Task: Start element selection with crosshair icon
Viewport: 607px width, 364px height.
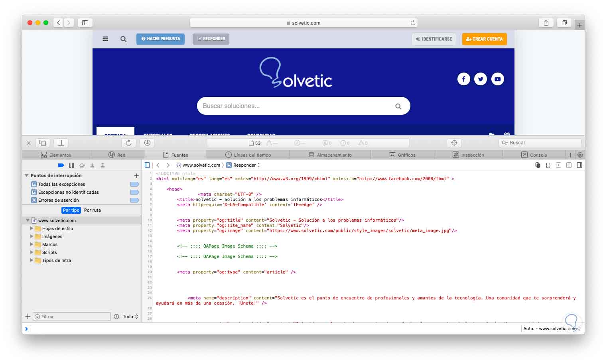Action: pos(454,143)
